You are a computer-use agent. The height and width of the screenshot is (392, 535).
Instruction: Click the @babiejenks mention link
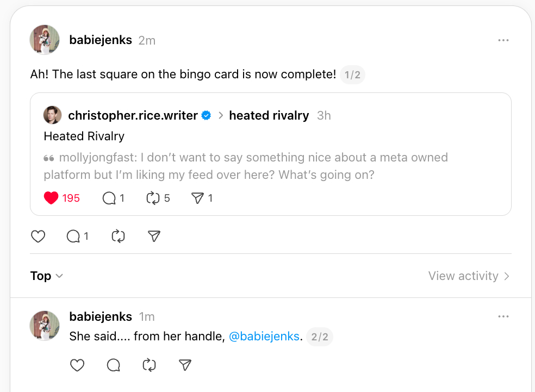point(264,337)
